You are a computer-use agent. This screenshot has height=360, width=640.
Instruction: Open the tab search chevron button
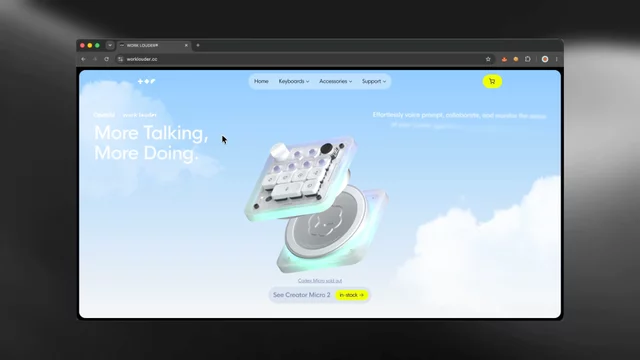[x=110, y=45]
